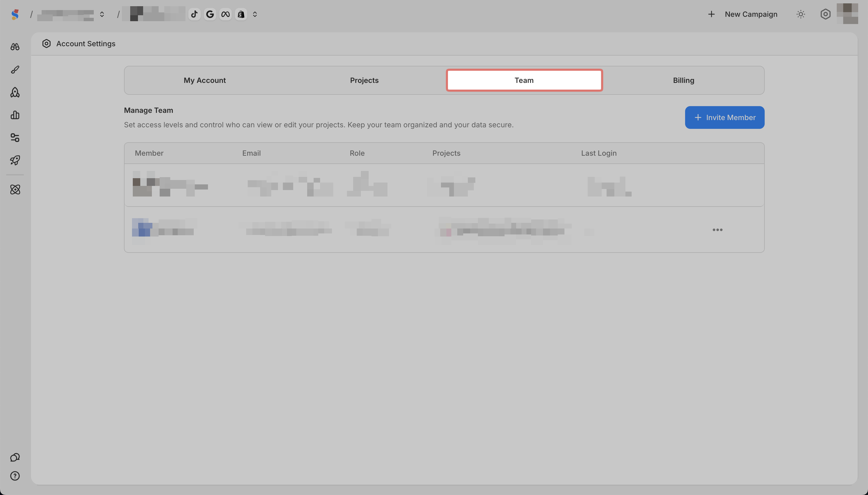Screen dimensions: 868x495
Task: Toggle the light/dark theme sun icon
Action: pyautogui.click(x=801, y=14)
